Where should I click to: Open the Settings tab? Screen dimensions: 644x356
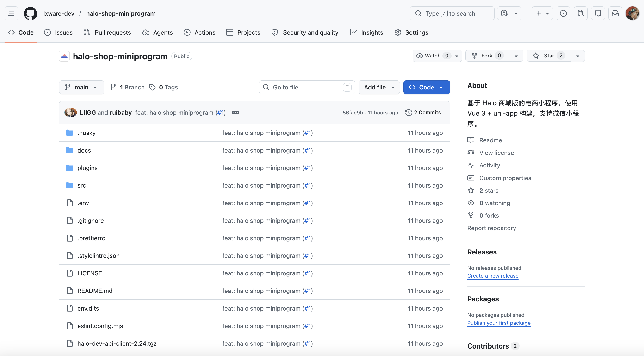(411, 32)
